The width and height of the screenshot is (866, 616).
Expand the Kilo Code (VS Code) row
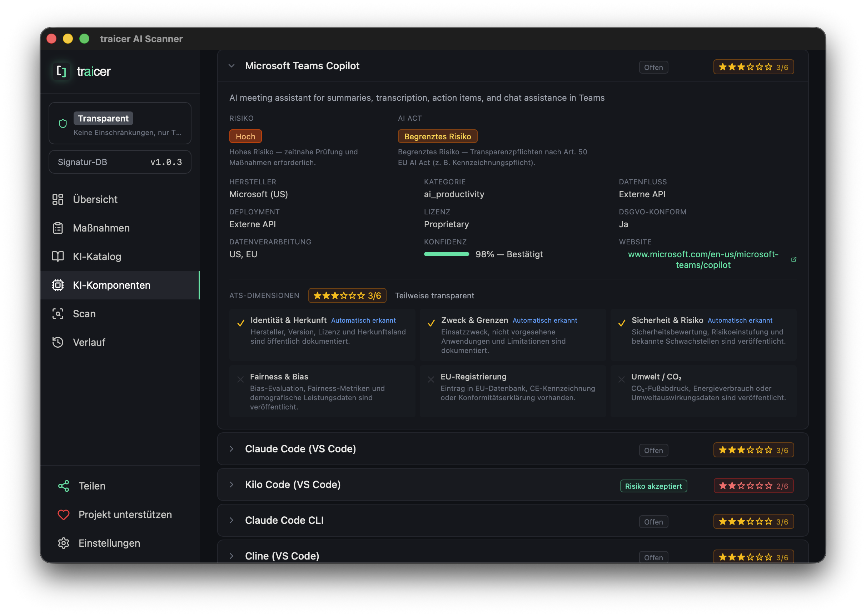231,485
